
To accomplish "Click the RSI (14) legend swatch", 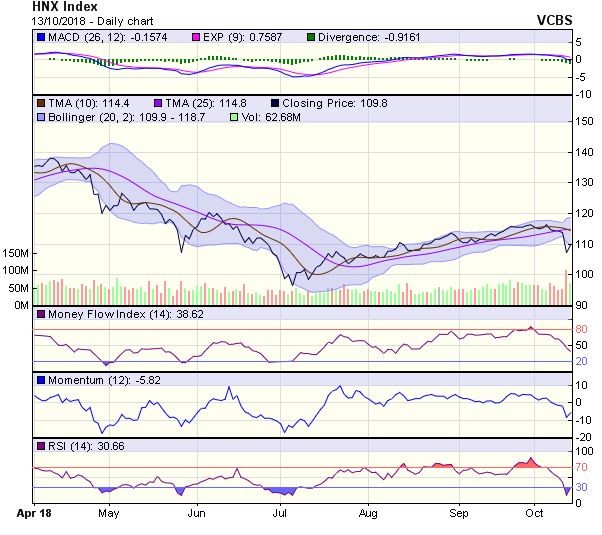I will pos(40,445).
